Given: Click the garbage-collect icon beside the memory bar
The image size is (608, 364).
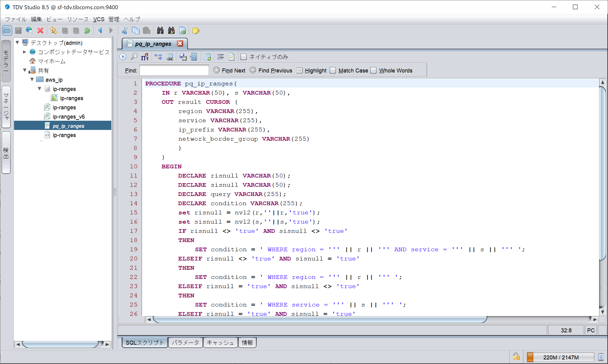Looking at the screenshot, I should (x=601, y=357).
